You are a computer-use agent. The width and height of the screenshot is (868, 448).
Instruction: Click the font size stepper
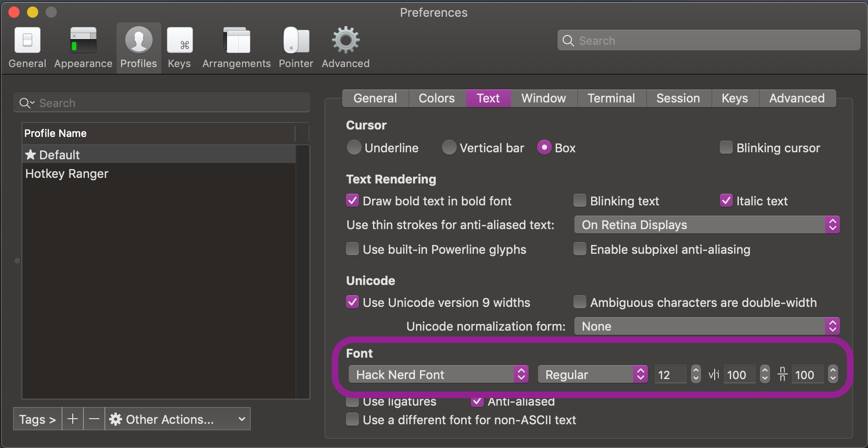696,374
